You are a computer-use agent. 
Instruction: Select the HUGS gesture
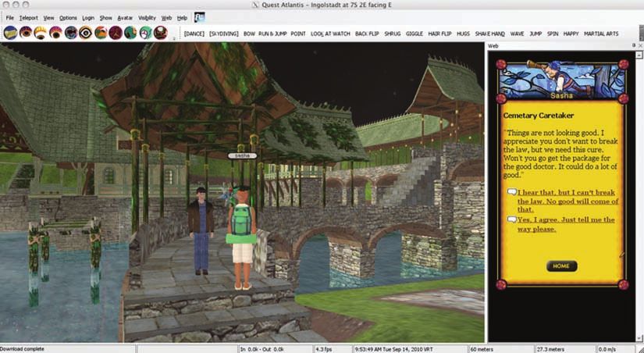[x=463, y=34]
